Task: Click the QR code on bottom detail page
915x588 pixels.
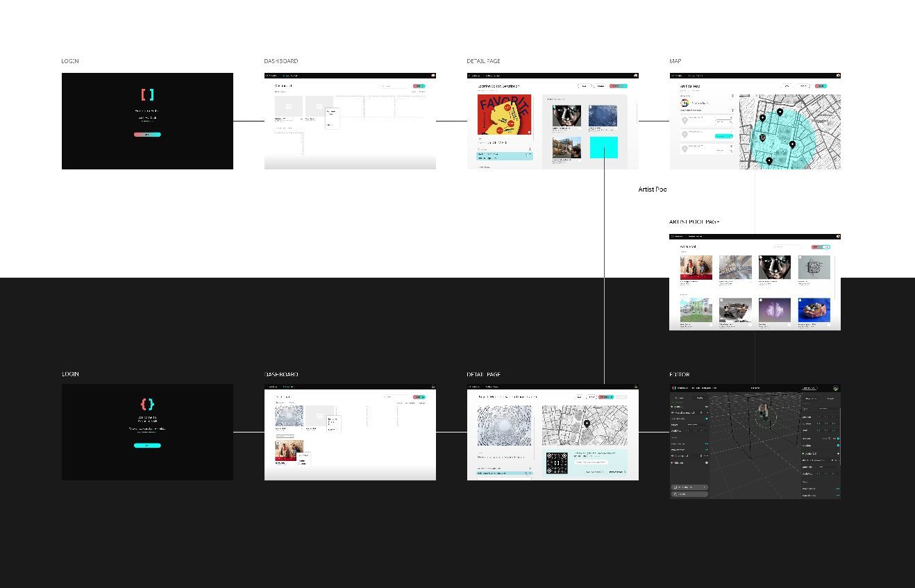Action: tap(557, 463)
